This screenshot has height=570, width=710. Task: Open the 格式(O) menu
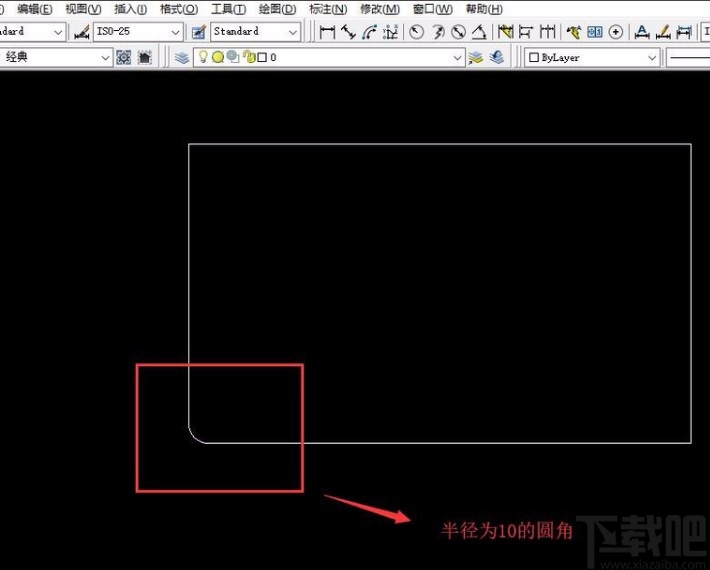[179, 9]
